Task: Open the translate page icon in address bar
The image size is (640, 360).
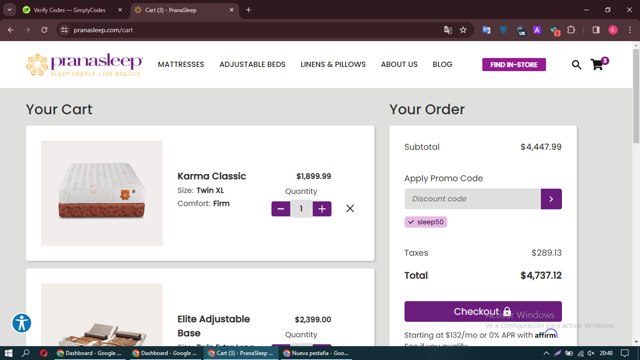Action: pyautogui.click(x=448, y=30)
